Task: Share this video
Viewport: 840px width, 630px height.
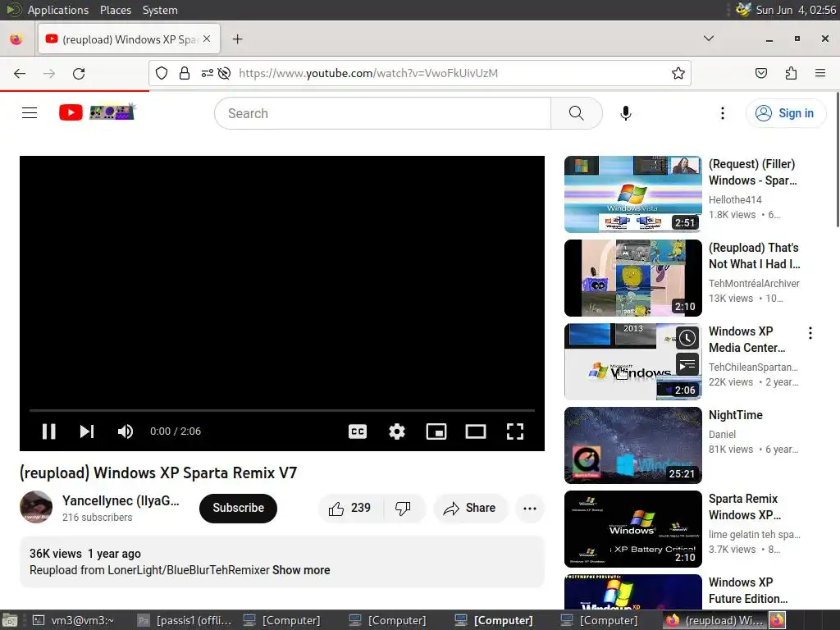Action: pos(470,508)
